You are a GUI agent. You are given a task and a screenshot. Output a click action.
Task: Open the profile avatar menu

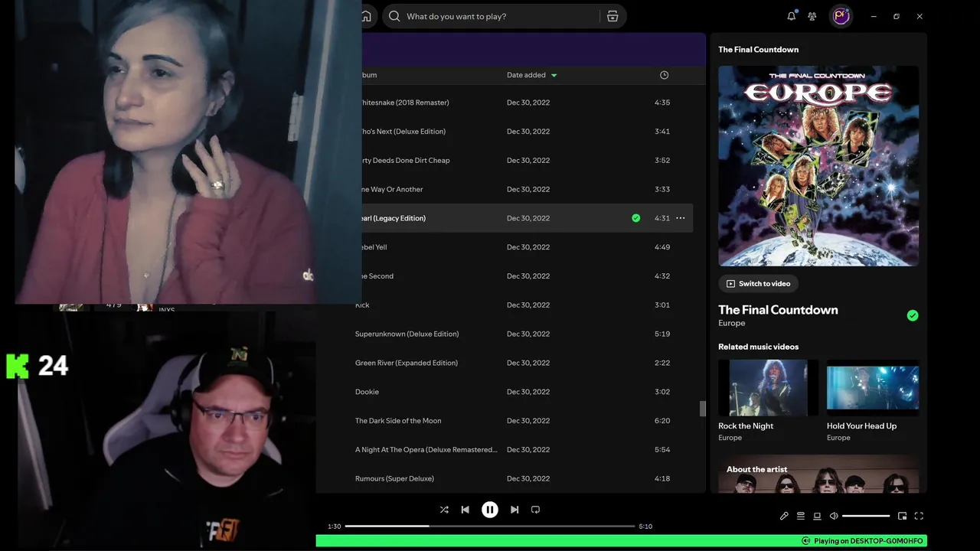coord(841,16)
